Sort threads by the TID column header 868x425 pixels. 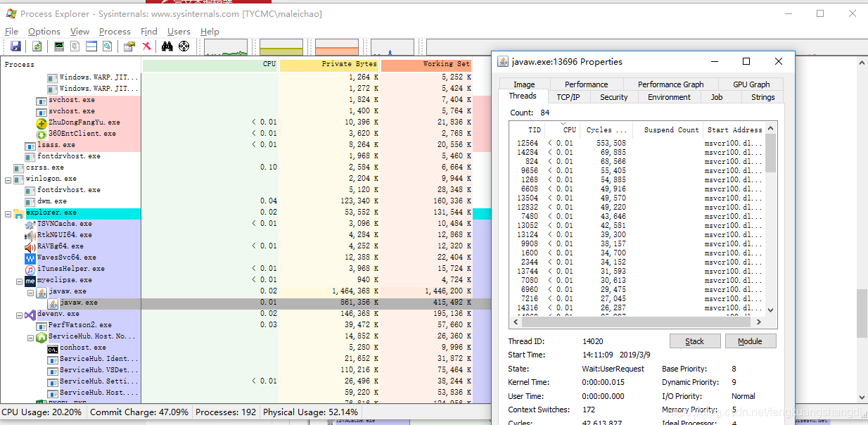click(527, 129)
